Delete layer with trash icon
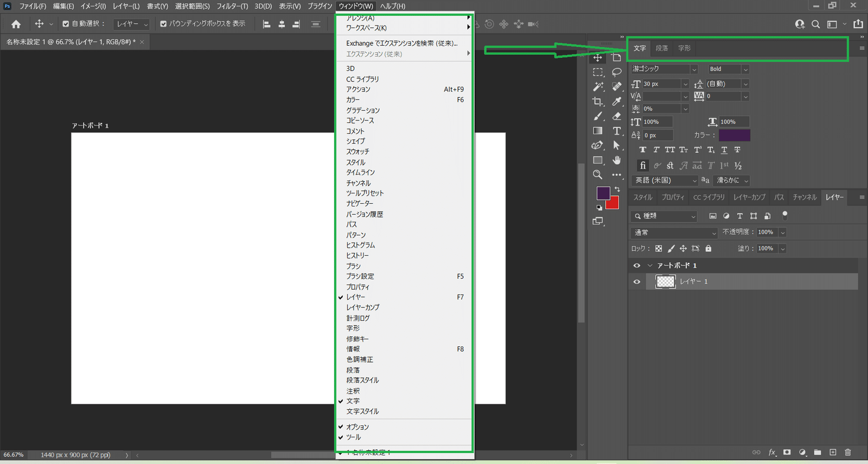The width and height of the screenshot is (868, 464). (x=848, y=452)
